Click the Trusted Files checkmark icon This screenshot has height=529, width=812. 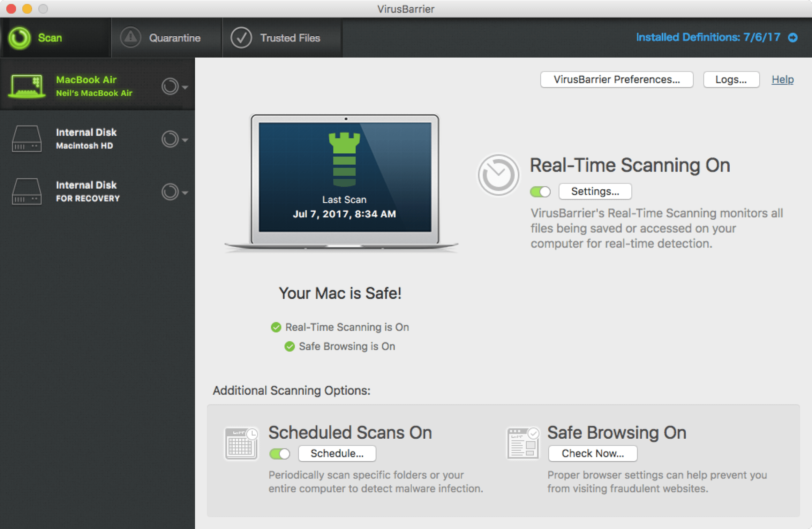coord(241,37)
